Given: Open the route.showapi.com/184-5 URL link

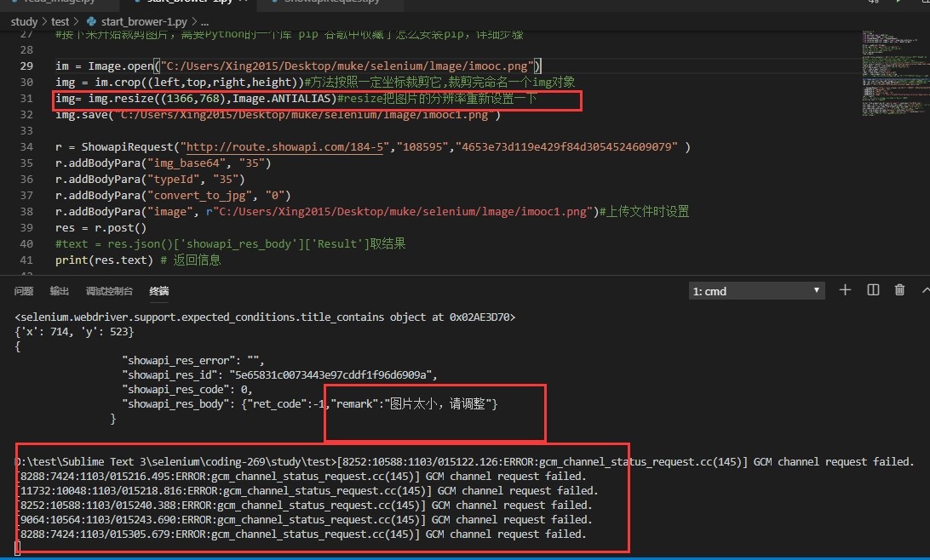Looking at the screenshot, I should (285, 147).
